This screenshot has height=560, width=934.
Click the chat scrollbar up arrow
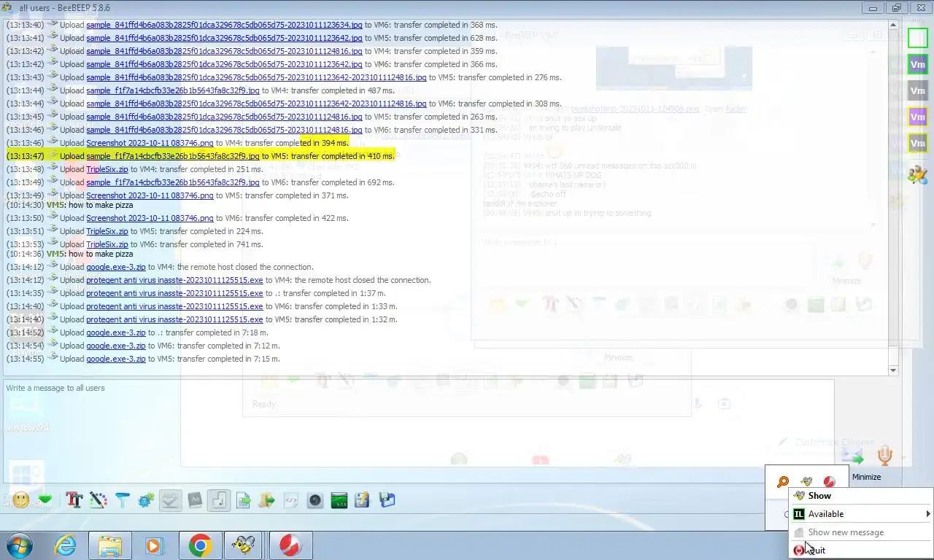[893, 24]
